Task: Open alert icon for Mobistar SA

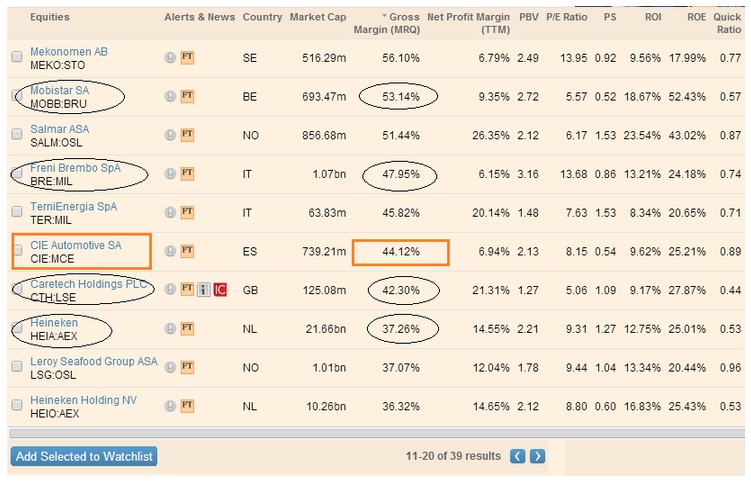Action: 170,96
